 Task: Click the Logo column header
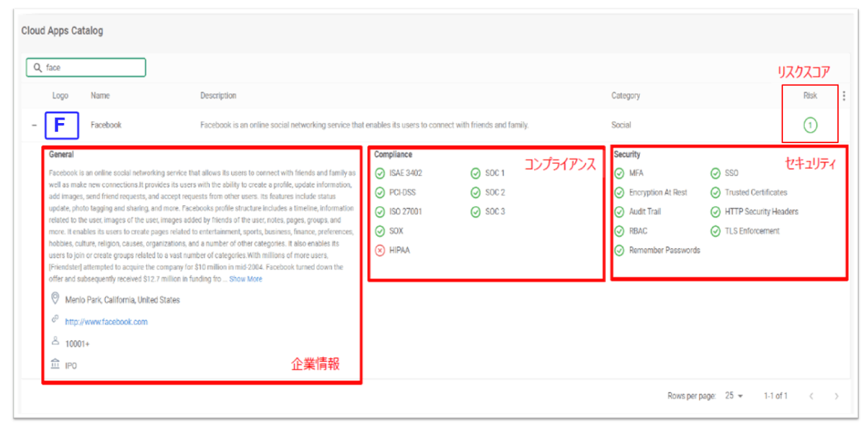(60, 96)
